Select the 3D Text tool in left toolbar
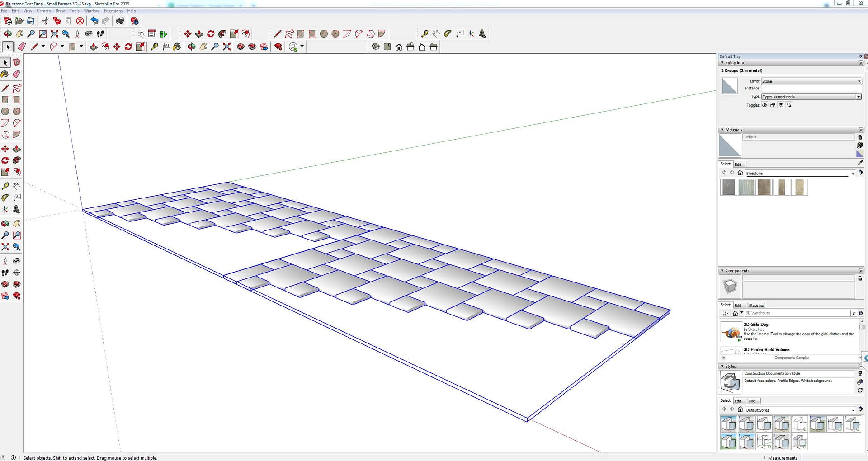The height and width of the screenshot is (461, 868). [17, 209]
